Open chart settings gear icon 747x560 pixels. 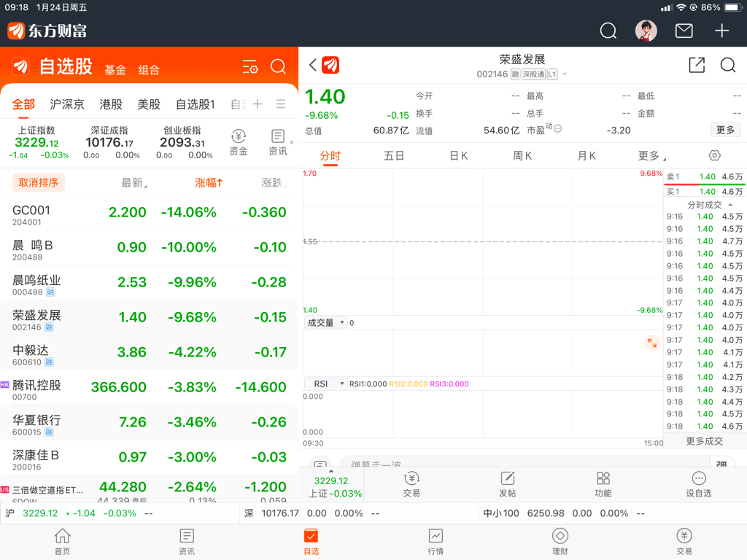pyautogui.click(x=715, y=155)
